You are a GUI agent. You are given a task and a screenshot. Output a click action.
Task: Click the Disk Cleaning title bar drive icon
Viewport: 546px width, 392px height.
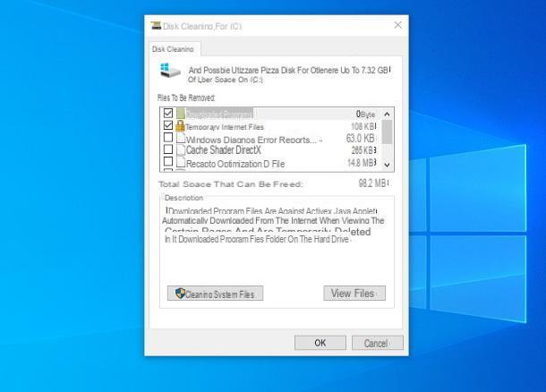[x=156, y=25]
